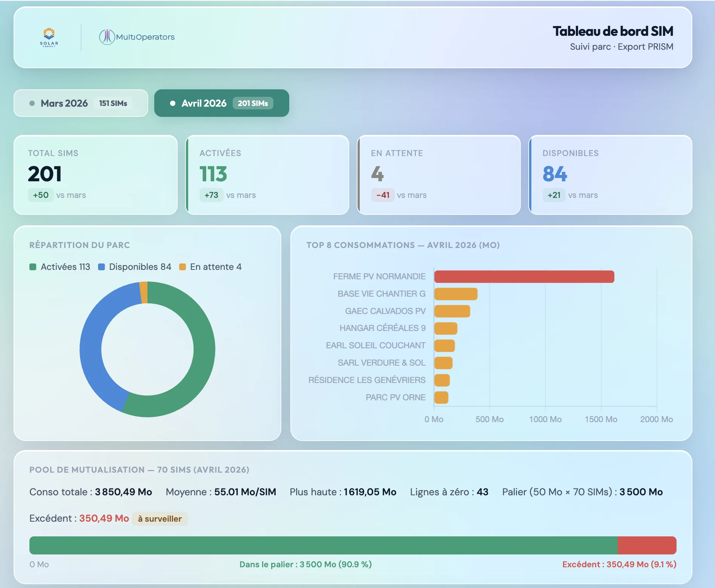This screenshot has width=715, height=588.
Task: Click the 'EARL SOLEIL COUCHANT' label
Action: click(x=376, y=346)
